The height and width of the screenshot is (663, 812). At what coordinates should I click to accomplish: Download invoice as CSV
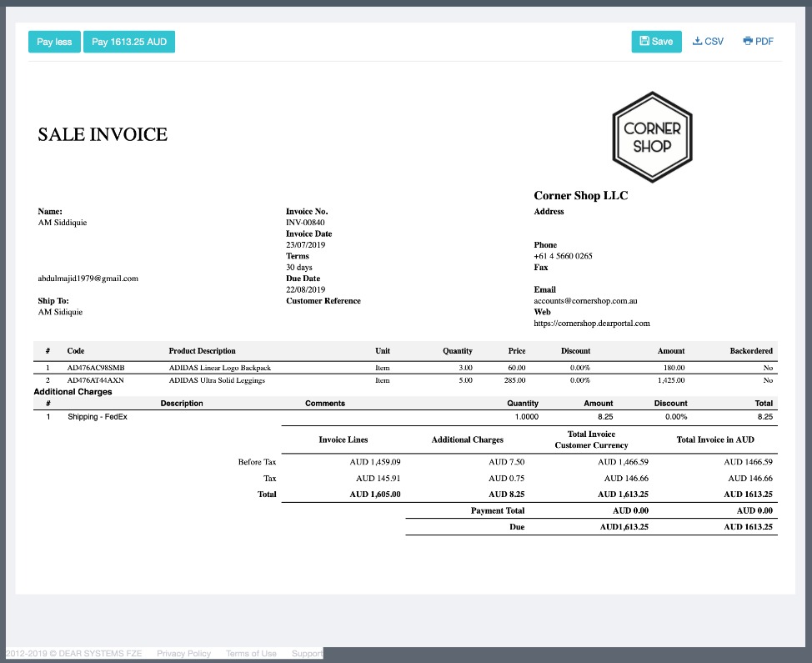point(708,42)
